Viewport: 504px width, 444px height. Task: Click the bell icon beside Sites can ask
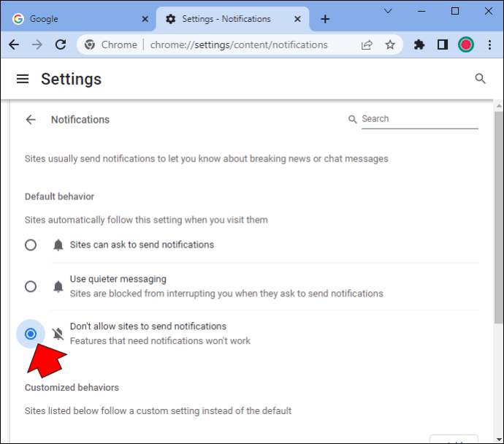58,245
